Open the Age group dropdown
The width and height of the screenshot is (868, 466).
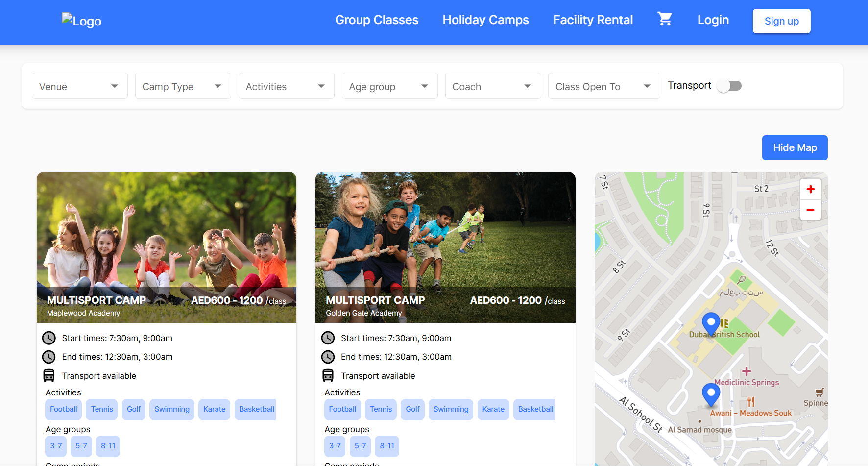pyautogui.click(x=389, y=86)
